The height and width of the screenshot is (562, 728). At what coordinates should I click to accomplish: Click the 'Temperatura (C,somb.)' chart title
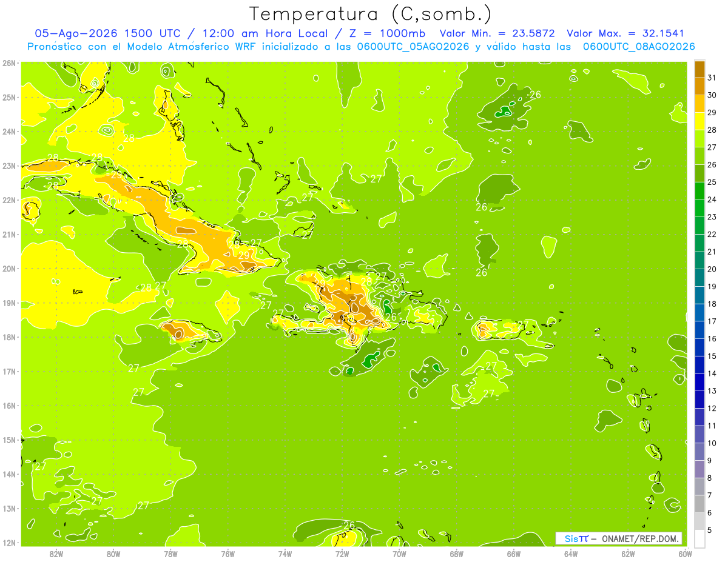tap(371, 14)
